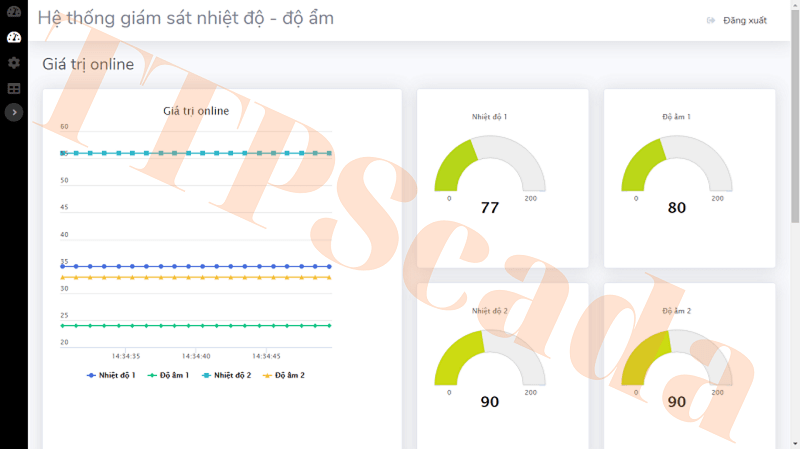Viewport: 800px width, 449px height.
Task: Toggle Nhiệt độ 1 series in legend
Action: [111, 375]
